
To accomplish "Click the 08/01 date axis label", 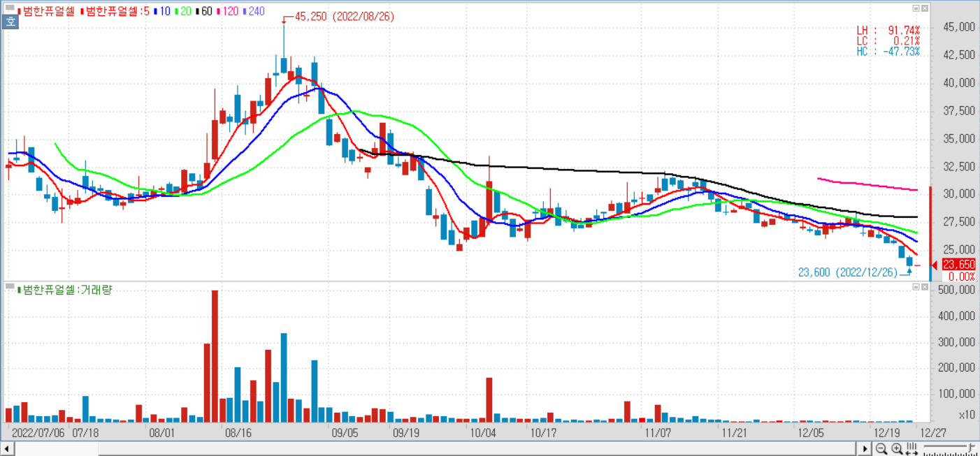I will pyautogui.click(x=161, y=433).
